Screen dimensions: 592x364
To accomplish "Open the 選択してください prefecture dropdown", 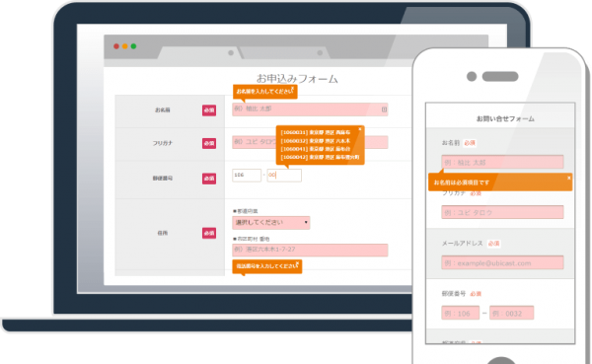I will click(271, 222).
